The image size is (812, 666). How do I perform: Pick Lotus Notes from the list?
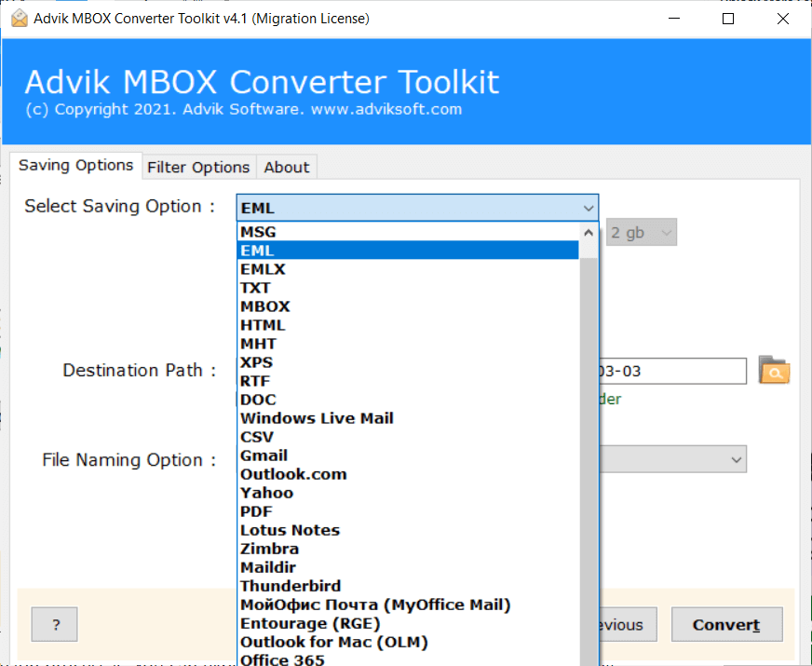tap(408, 530)
